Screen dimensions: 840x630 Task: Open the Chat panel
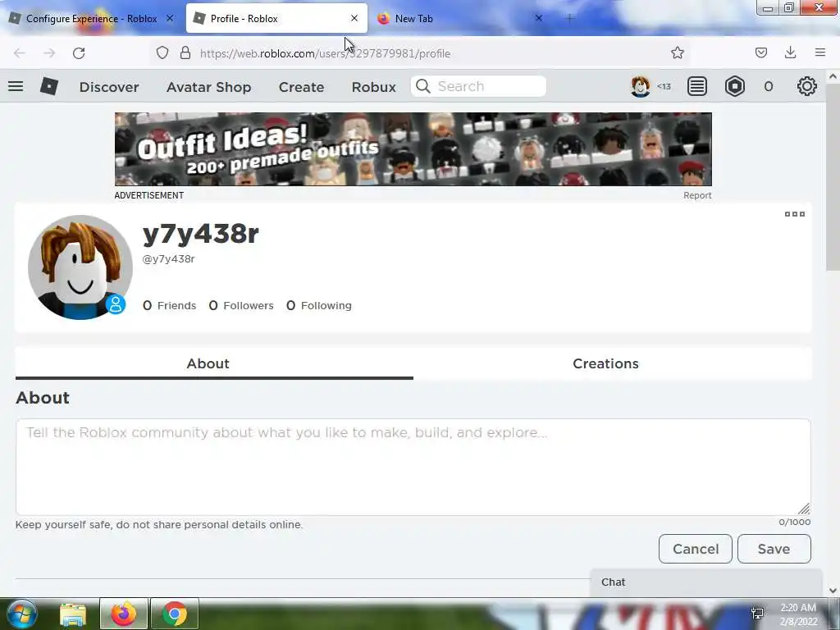(x=706, y=582)
